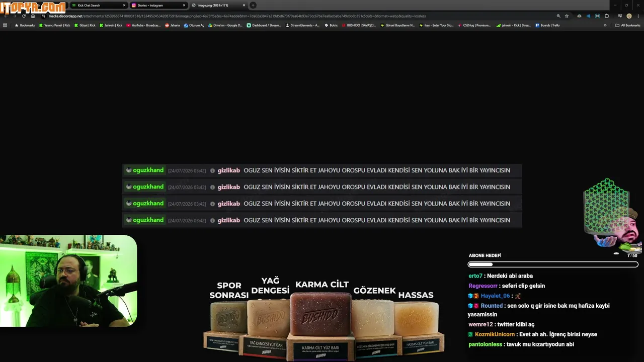
Task: Open the All Bookmarks folder
Action: [627, 25]
